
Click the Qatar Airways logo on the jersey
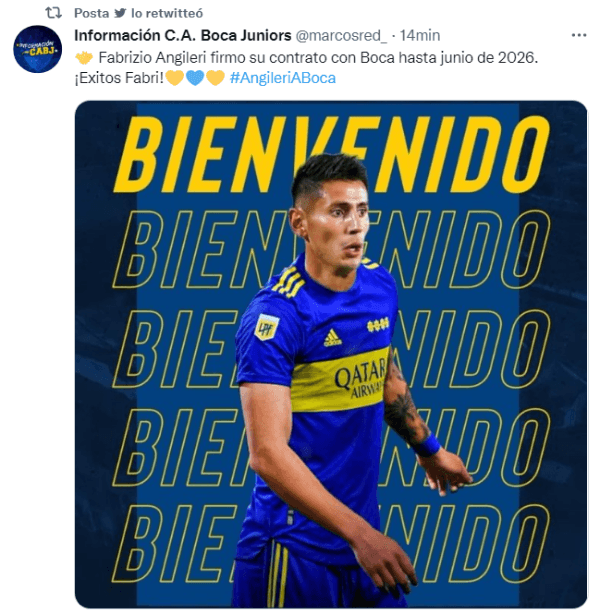tap(360, 378)
